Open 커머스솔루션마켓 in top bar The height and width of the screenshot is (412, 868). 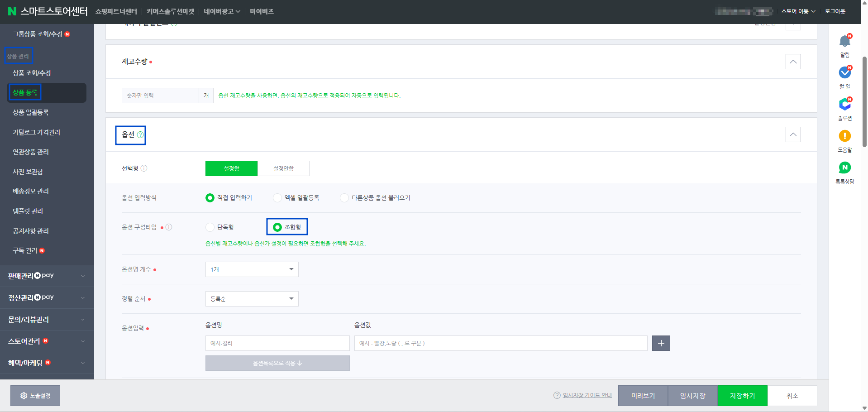pos(171,11)
